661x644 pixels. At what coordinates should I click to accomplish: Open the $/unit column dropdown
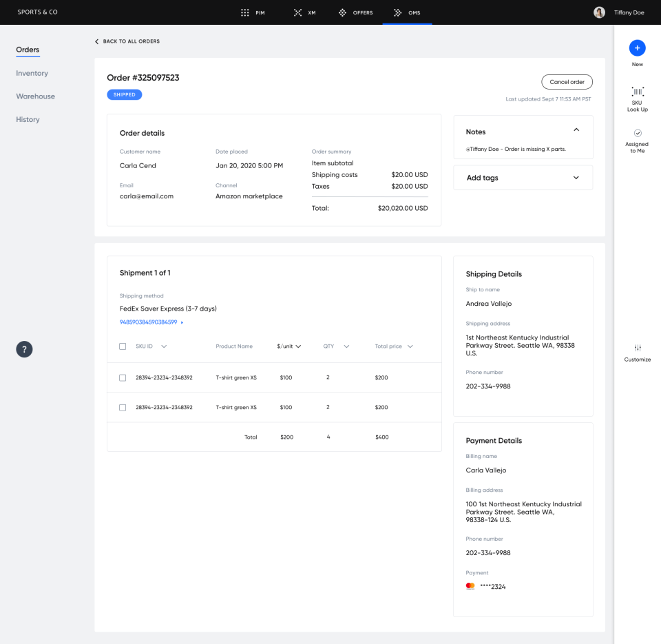[298, 346]
